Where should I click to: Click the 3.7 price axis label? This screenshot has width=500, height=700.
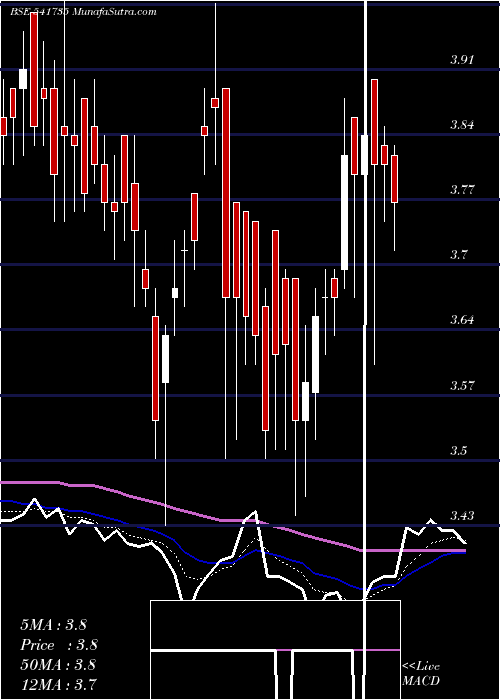458,255
